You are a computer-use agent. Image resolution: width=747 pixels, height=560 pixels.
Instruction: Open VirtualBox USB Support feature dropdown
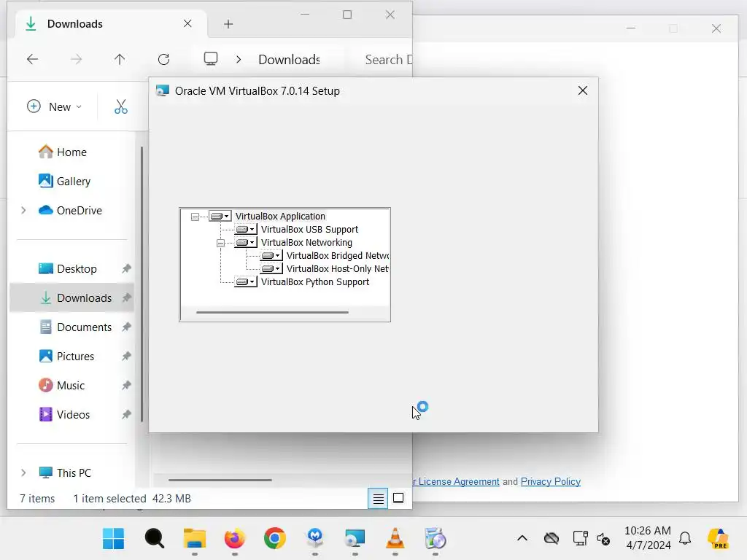tap(245, 230)
